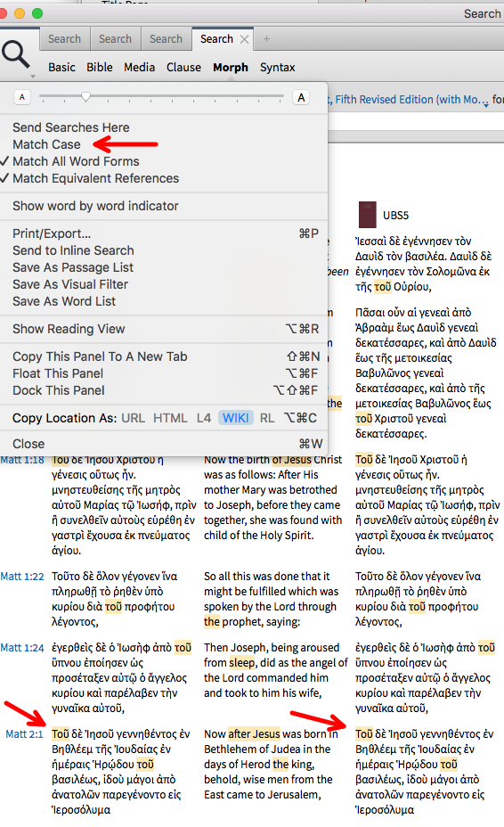The width and height of the screenshot is (504, 827).
Task: Expand the Fifth Revised Edition resource dropdown
Action: click(x=485, y=104)
